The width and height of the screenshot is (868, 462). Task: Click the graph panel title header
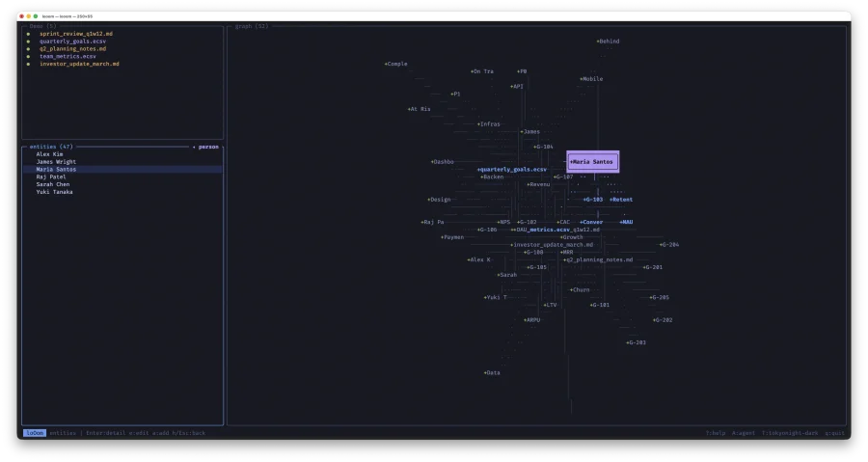coord(251,26)
